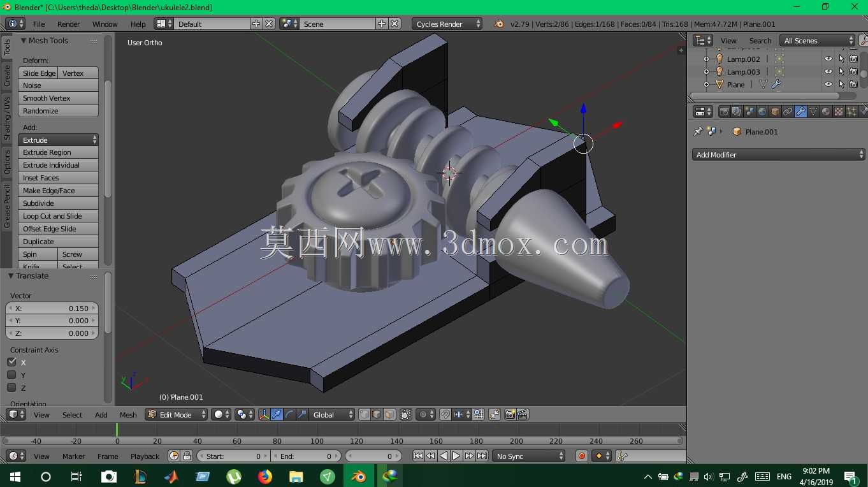This screenshot has width=868, height=487.
Task: Open the Scene properties tab icon
Action: 749,112
